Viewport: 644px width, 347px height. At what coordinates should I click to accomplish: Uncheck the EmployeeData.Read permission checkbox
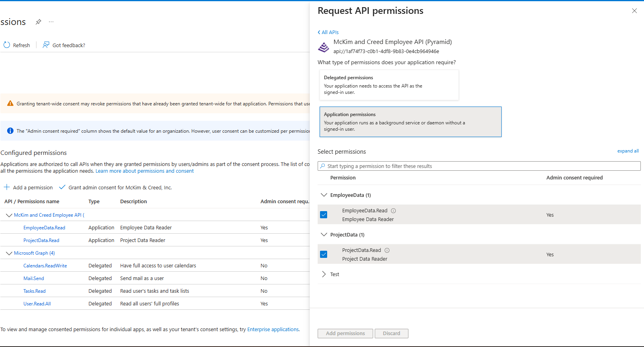click(324, 215)
